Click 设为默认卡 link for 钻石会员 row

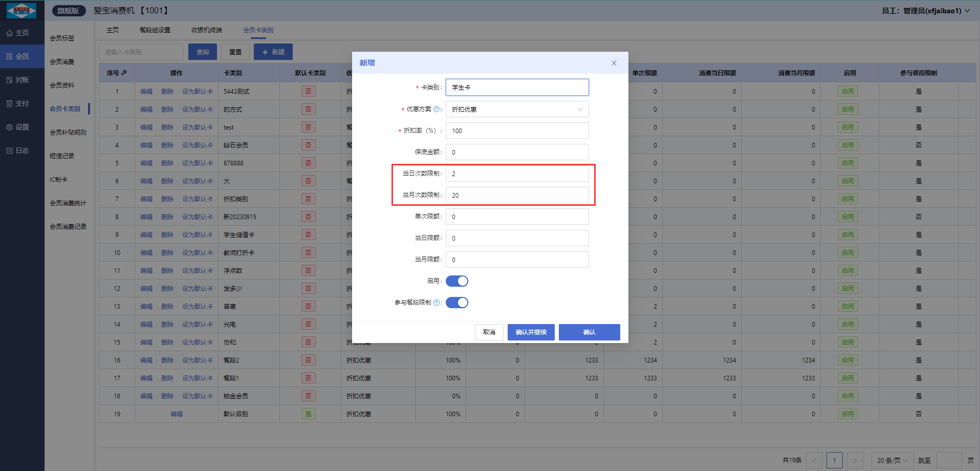198,145
